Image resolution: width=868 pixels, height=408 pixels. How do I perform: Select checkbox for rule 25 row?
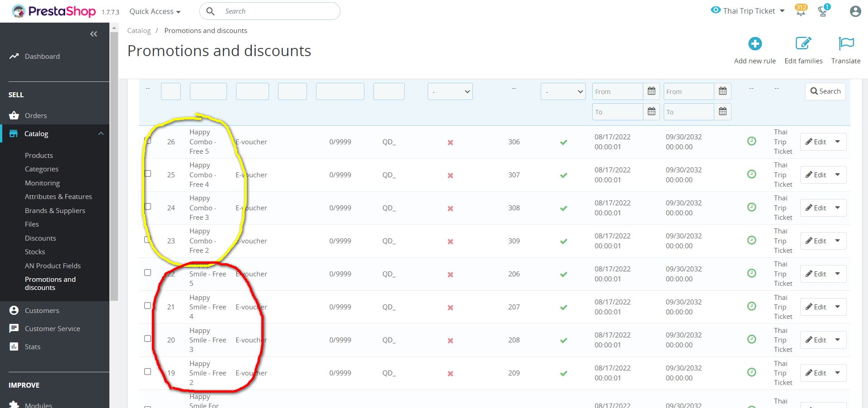[148, 174]
